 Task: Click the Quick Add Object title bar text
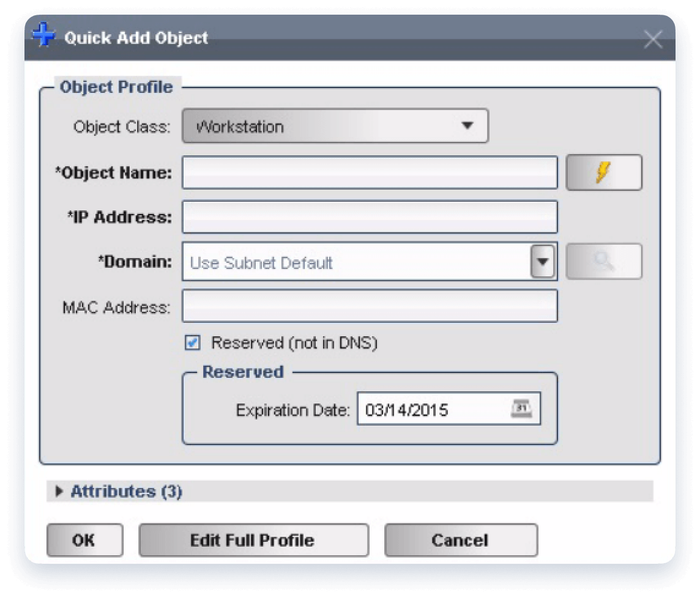(136, 38)
